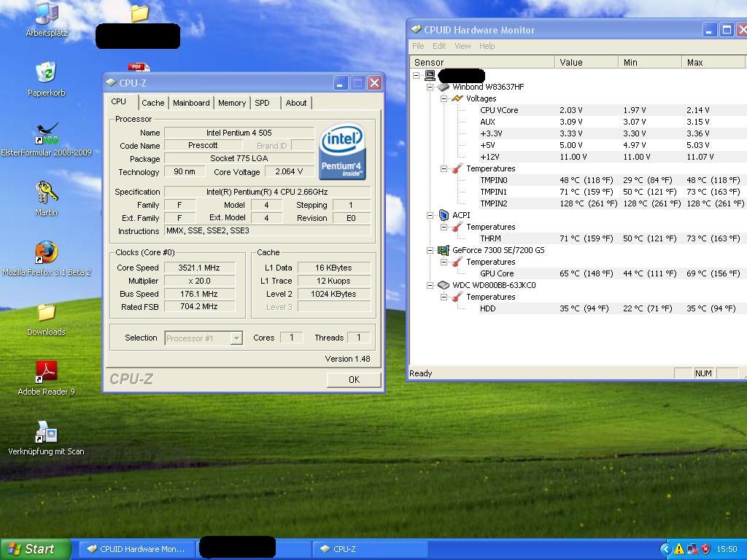Click the taskbar clock showing 15:50
Viewport: 747px width, 560px height.
click(727, 549)
